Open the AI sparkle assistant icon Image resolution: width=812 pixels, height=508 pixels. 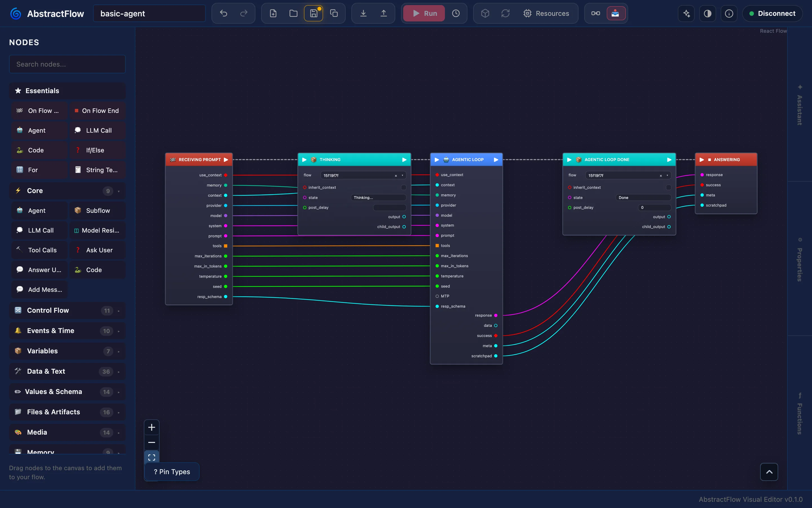[x=687, y=14]
